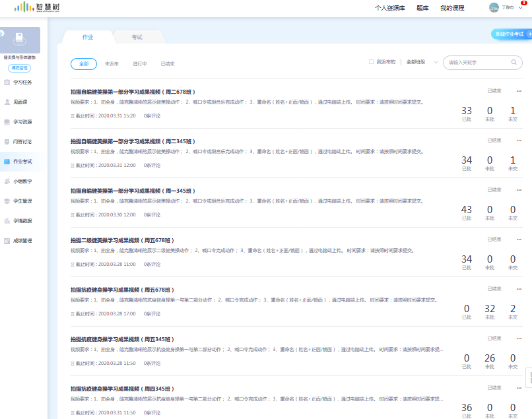532x419 pixels.
Task: Open 问答讨论 via its sidebar icon
Action: (x=7, y=141)
